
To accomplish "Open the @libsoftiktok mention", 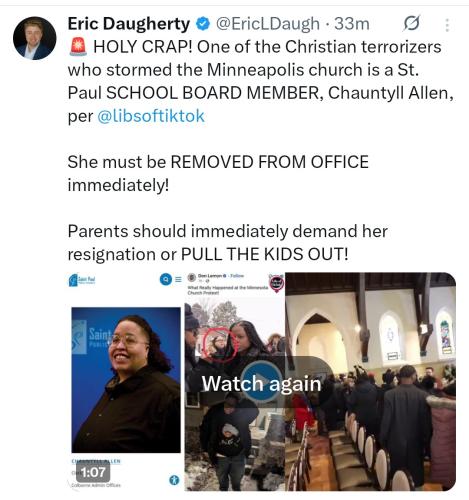I will 151,116.
